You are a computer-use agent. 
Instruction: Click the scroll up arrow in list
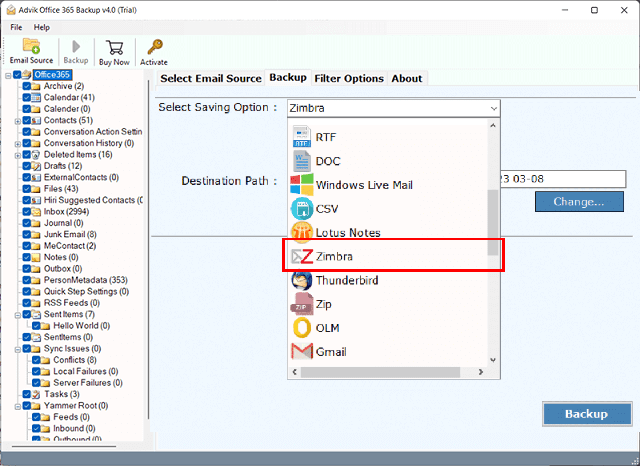(493, 125)
